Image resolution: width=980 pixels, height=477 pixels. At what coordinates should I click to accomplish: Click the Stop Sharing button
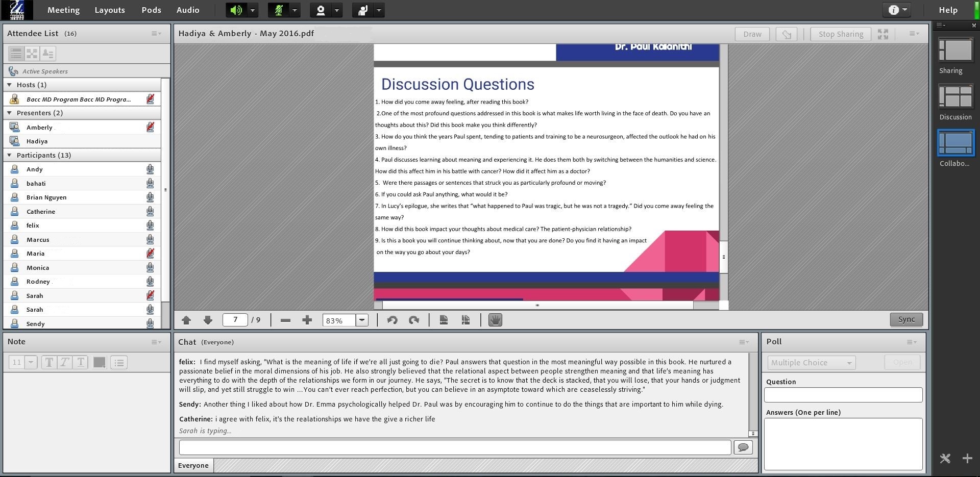pos(841,34)
